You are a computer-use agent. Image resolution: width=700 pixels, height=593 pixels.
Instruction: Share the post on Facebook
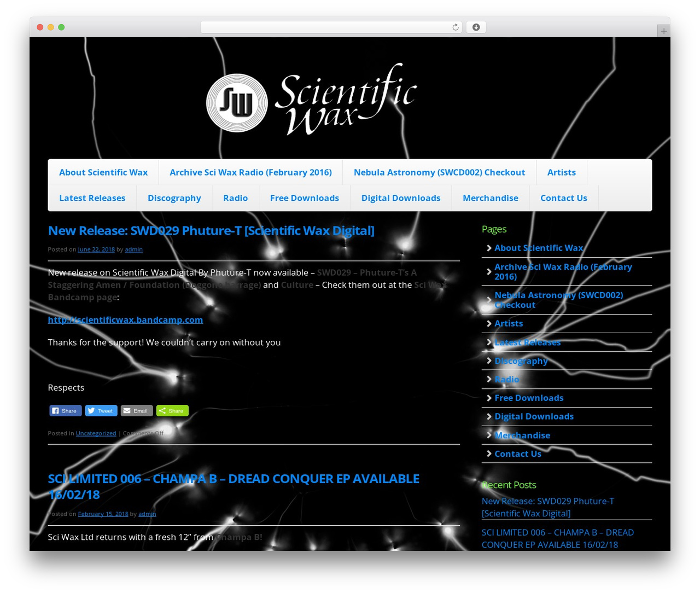coord(65,411)
